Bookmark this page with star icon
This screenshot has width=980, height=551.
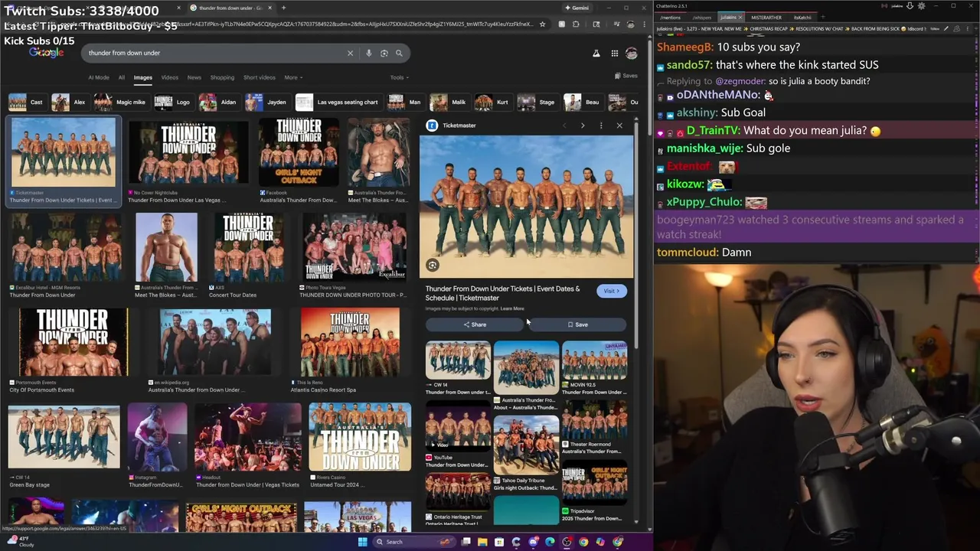(x=542, y=24)
